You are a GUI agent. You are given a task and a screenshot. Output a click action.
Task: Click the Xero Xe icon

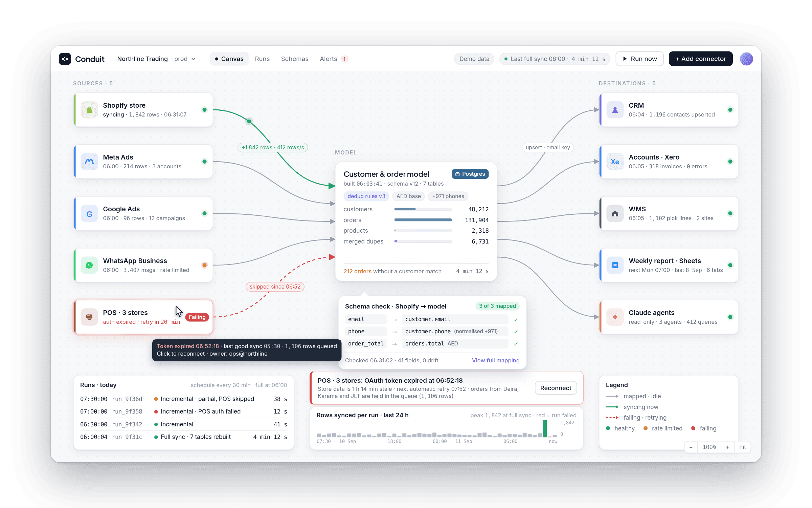click(x=615, y=162)
